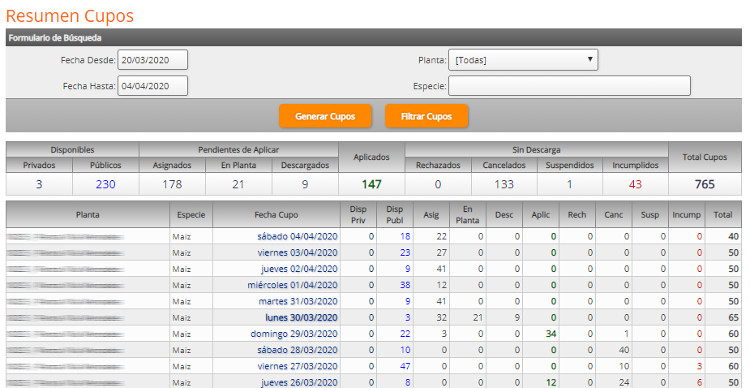Screen dimensions: 750x388
Task: Open the sábado 04/04/2020 cupo link
Action: [x=297, y=236]
